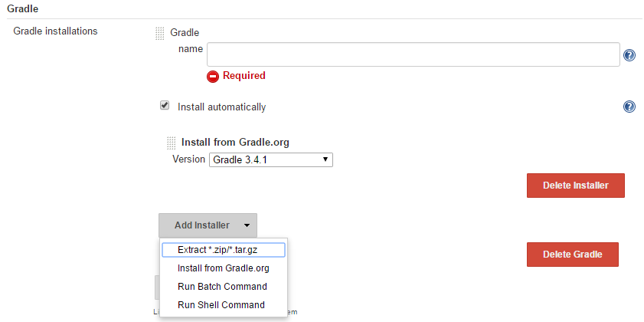Click the red Required validation text
The height and width of the screenshot is (322, 644).
244,76
